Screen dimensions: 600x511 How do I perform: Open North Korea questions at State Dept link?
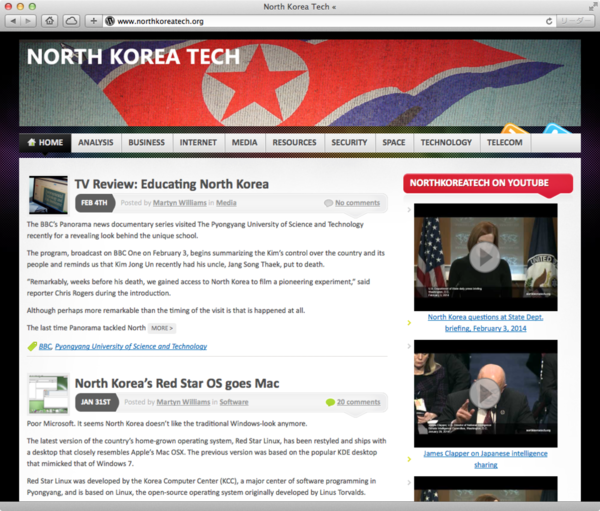pyautogui.click(x=486, y=323)
